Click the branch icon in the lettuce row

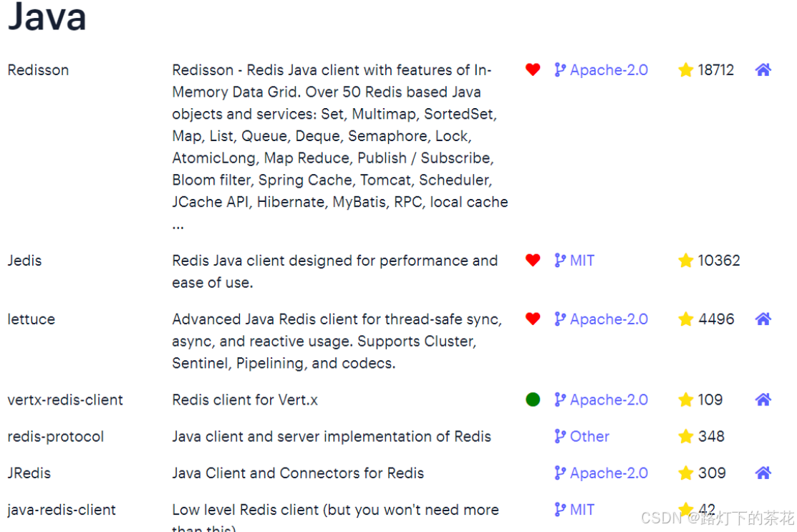coord(560,319)
